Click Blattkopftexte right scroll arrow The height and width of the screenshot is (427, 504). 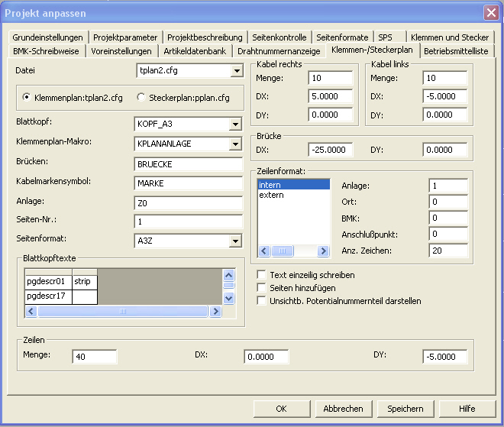click(215, 311)
